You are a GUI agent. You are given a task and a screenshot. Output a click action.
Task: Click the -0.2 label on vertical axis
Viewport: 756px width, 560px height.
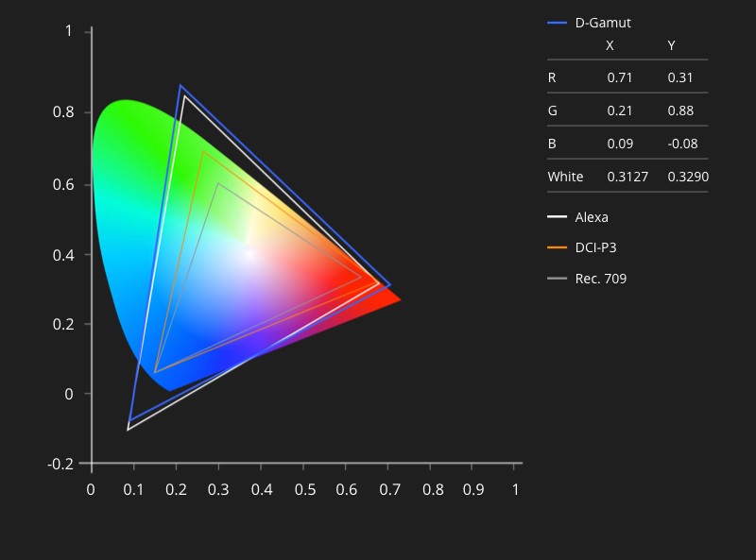(60, 464)
